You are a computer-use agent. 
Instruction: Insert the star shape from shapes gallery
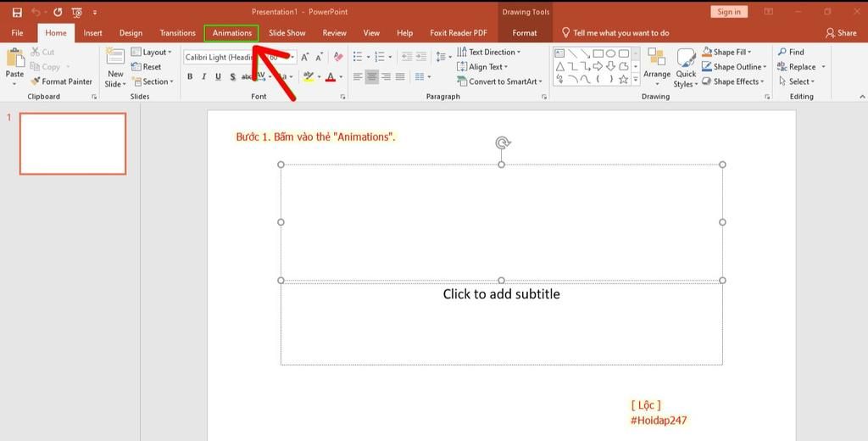coord(623,80)
